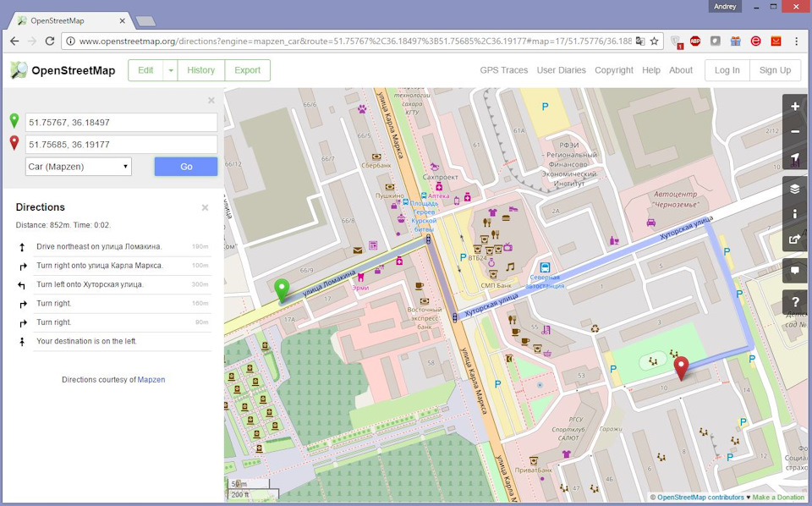The height and width of the screenshot is (506, 812).
Task: Open the About page
Action: click(x=681, y=70)
